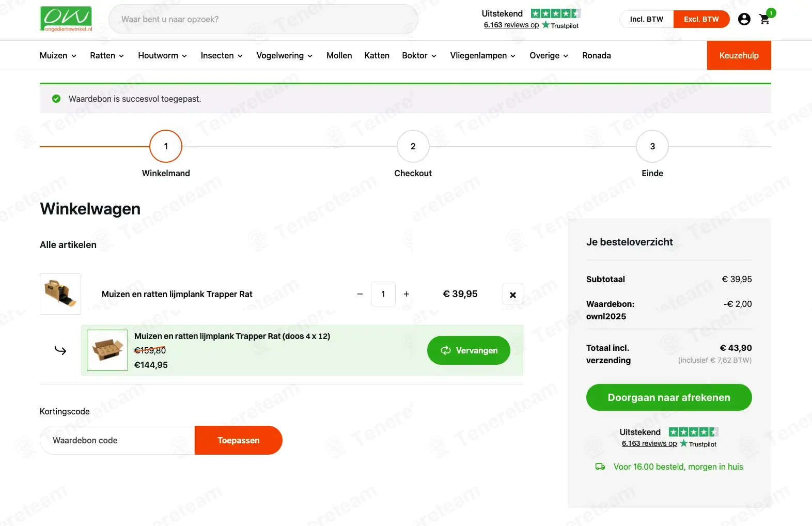Image resolution: width=812 pixels, height=526 pixels.
Task: Click the Subtotaal amount € 39,95
Action: (737, 279)
